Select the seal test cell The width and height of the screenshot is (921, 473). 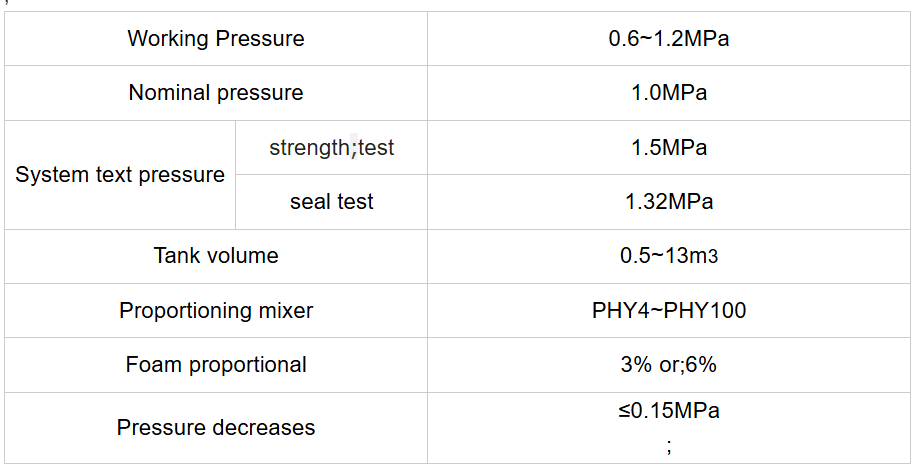point(331,202)
